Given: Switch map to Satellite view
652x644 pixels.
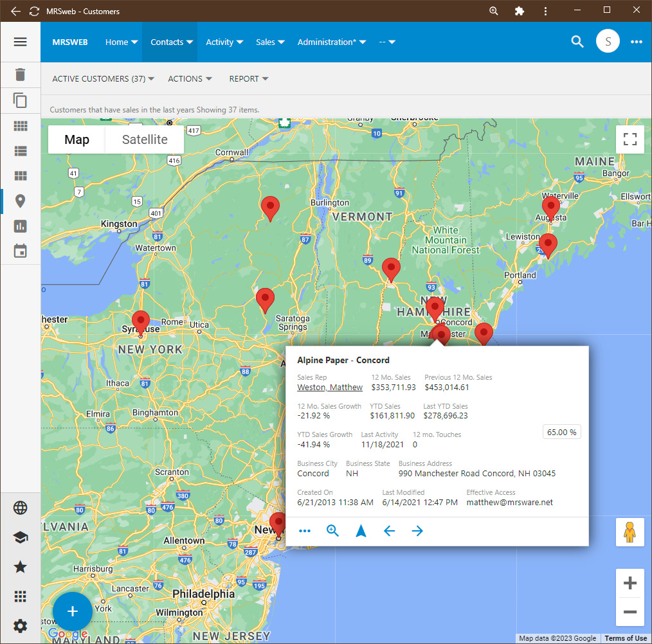Looking at the screenshot, I should coord(145,139).
